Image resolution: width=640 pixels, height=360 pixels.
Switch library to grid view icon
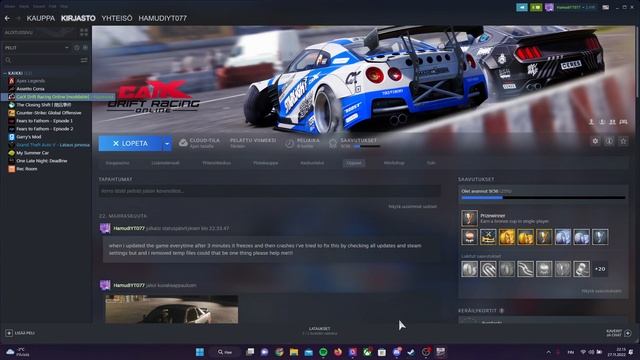[x=84, y=33]
